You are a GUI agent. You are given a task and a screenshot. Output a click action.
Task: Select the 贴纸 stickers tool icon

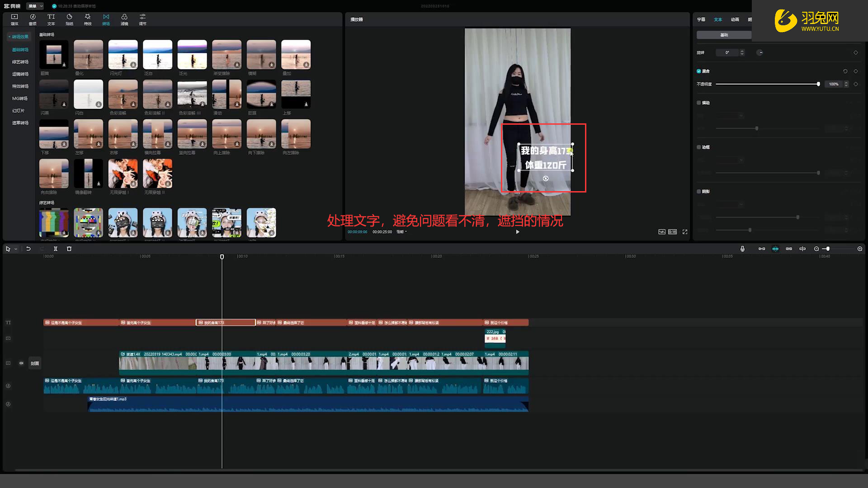pyautogui.click(x=69, y=19)
